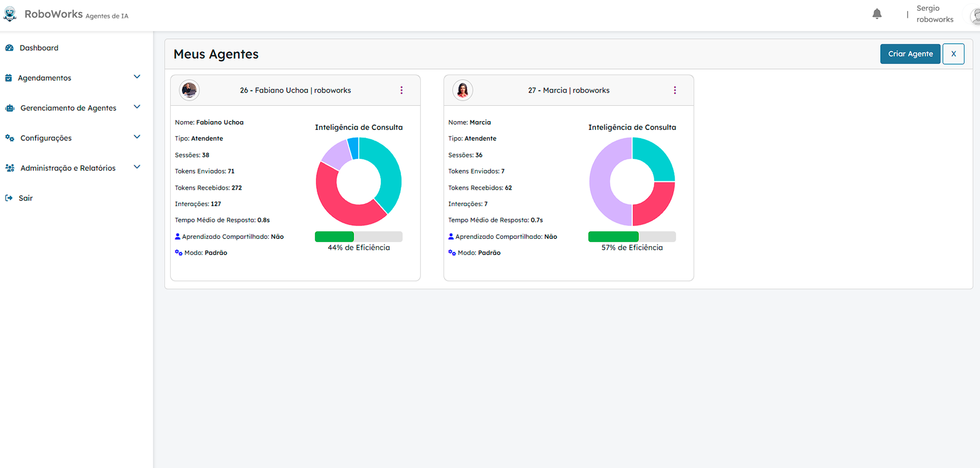The height and width of the screenshot is (468, 980).
Task: Open options menu for Fabiano Uchoa agent
Action: pyautogui.click(x=401, y=90)
